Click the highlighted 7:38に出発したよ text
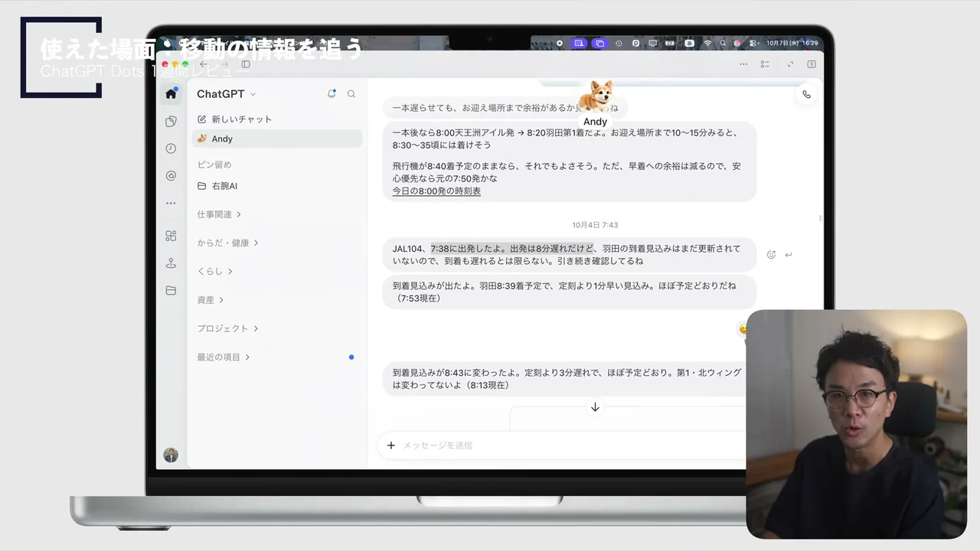 pos(511,249)
